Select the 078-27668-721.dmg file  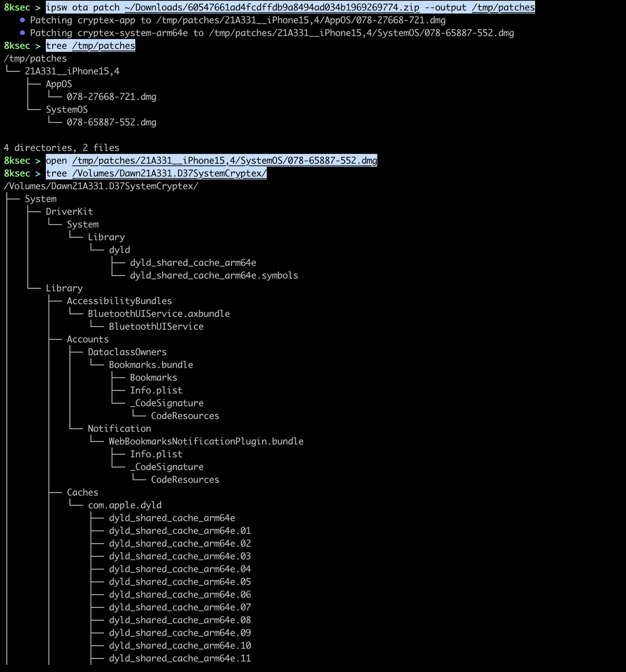112,96
